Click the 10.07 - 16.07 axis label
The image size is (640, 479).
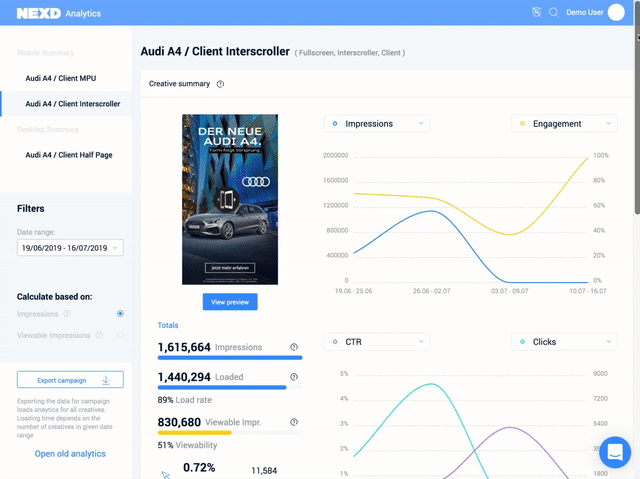[588, 291]
